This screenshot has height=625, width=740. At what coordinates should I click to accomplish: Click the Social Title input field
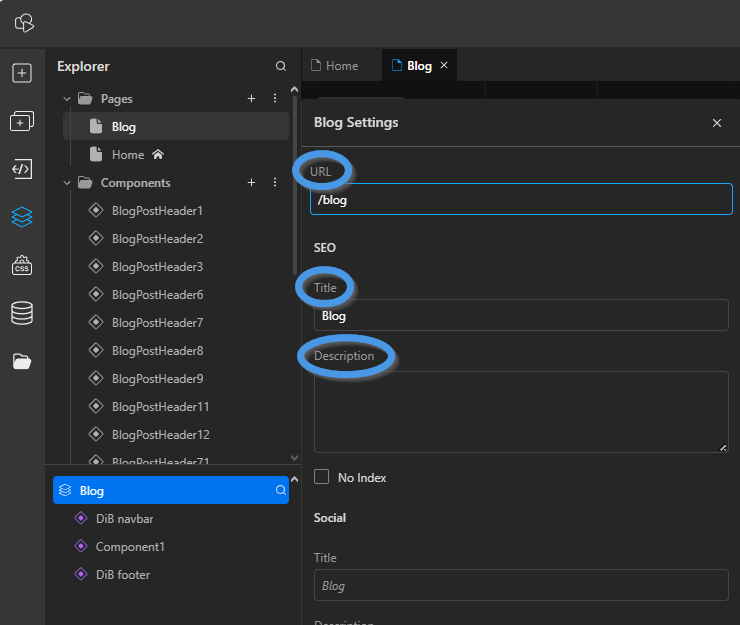tap(521, 585)
